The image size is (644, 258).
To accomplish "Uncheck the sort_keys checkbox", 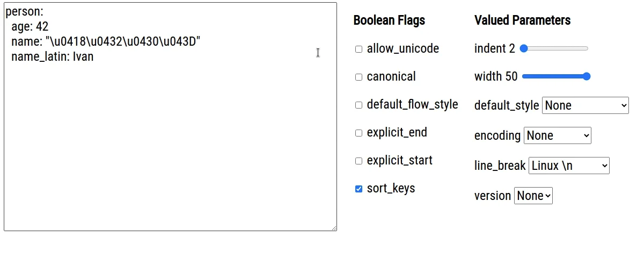I will [x=358, y=189].
